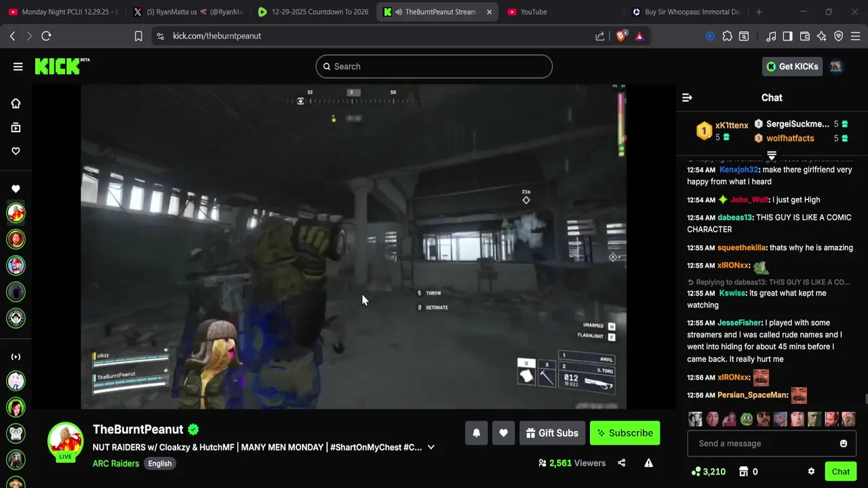868x488 pixels.
Task: Click Gift Subs button
Action: click(552, 433)
